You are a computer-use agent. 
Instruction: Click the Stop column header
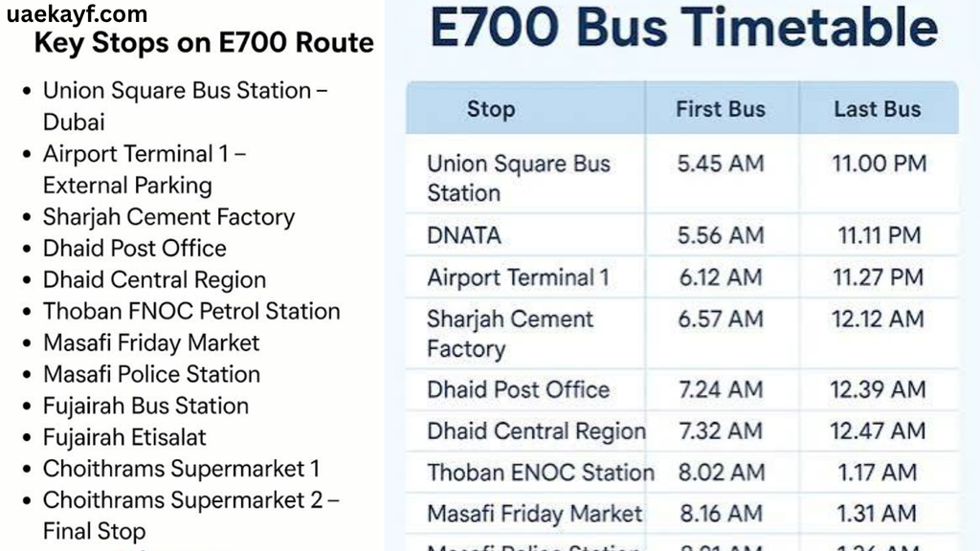(491, 109)
